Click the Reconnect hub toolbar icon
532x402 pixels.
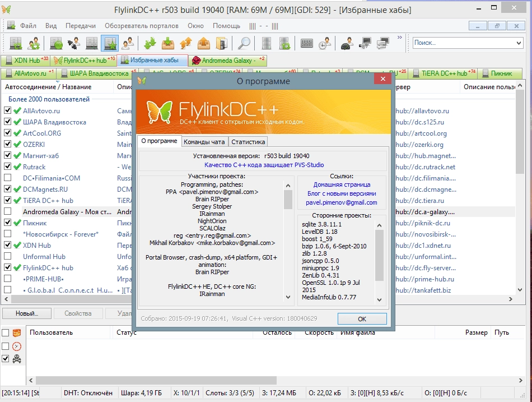[x=16, y=44]
